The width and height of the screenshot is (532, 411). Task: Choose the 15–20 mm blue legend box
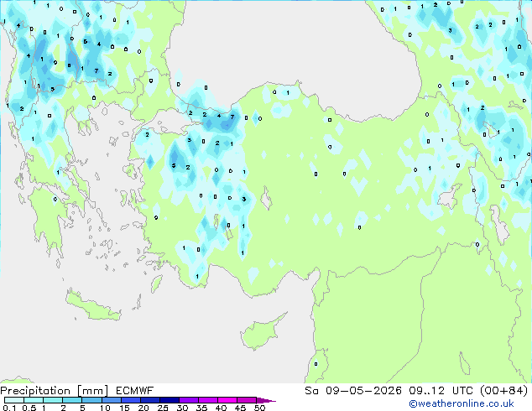[x=131, y=400]
